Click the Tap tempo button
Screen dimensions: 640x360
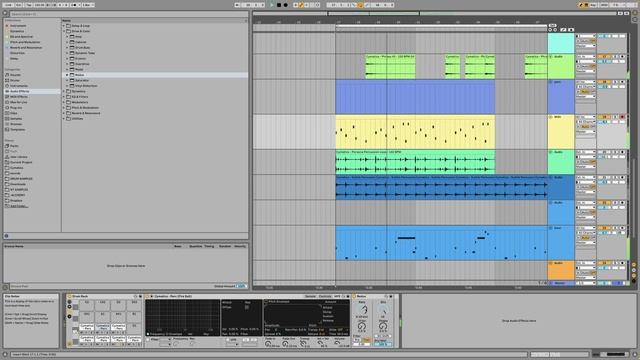click(x=29, y=5)
